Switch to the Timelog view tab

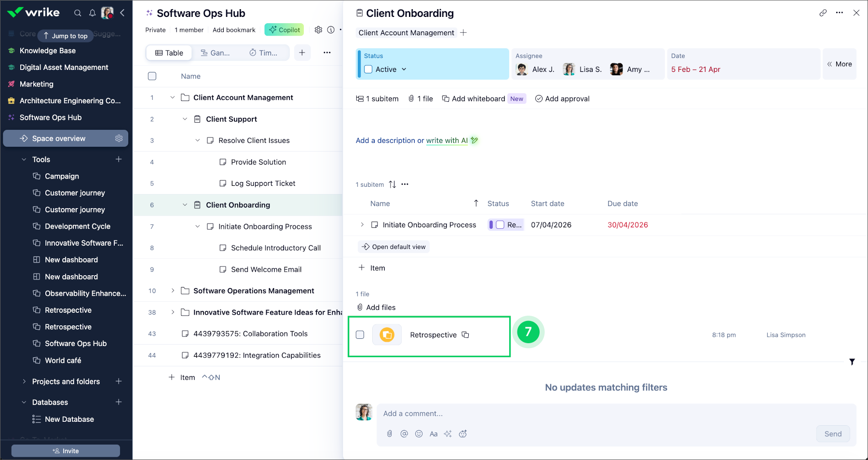pyautogui.click(x=263, y=53)
